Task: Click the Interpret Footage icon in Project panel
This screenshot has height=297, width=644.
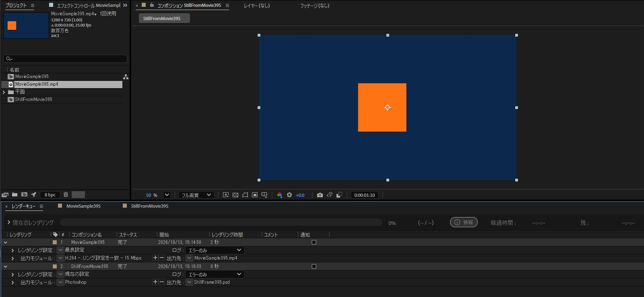Action: 5,195
